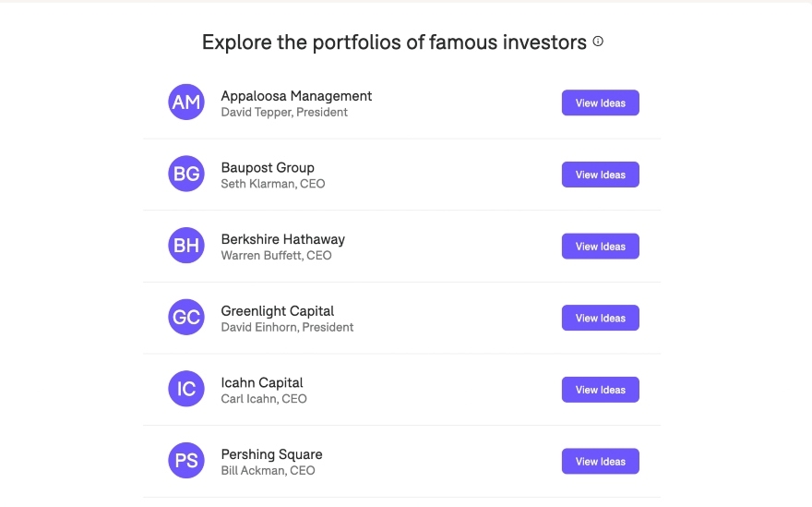View Ideas for Appaloosa Management

600,103
